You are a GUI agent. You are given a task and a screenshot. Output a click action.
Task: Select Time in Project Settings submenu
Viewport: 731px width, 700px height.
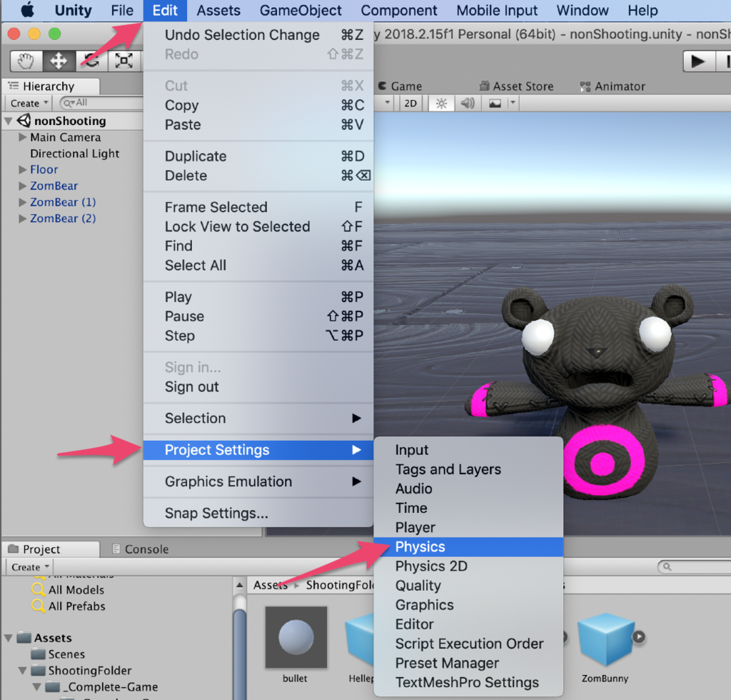(x=468, y=509)
